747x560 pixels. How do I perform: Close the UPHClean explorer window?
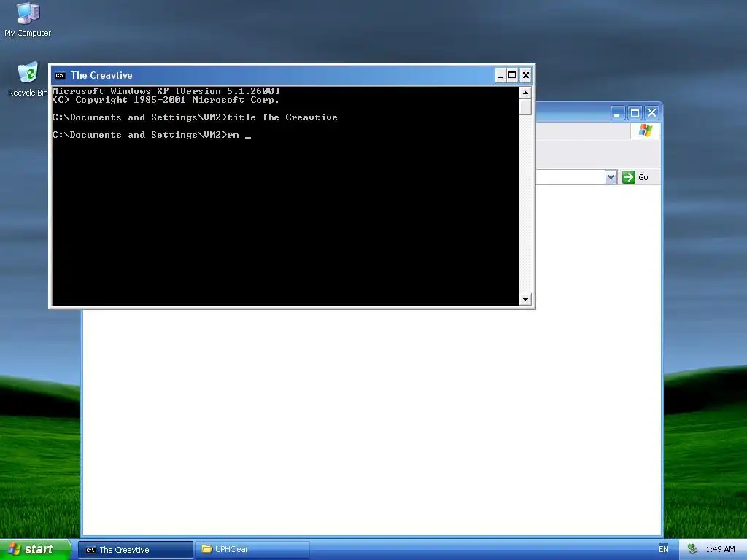tap(651, 113)
